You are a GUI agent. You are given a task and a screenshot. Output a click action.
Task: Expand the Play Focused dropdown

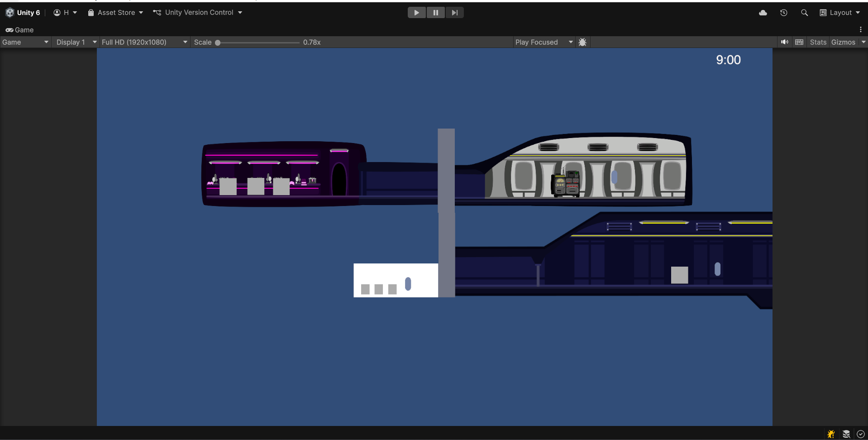click(x=544, y=42)
